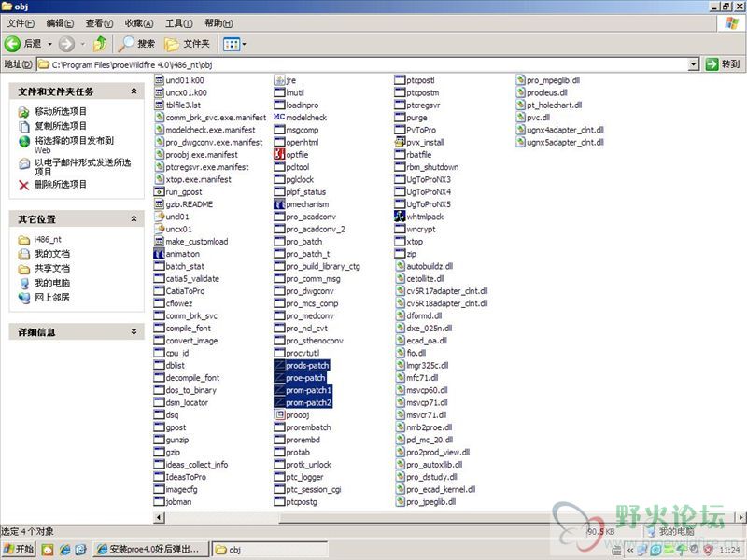Open the 网上邻居 link
747x560 pixels.
coord(52,297)
